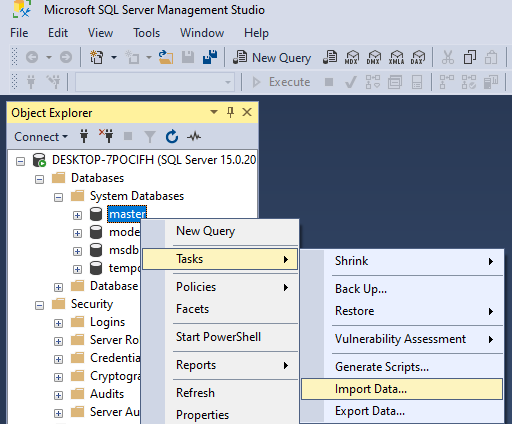
Task: Open the Window menu
Action: click(x=202, y=33)
